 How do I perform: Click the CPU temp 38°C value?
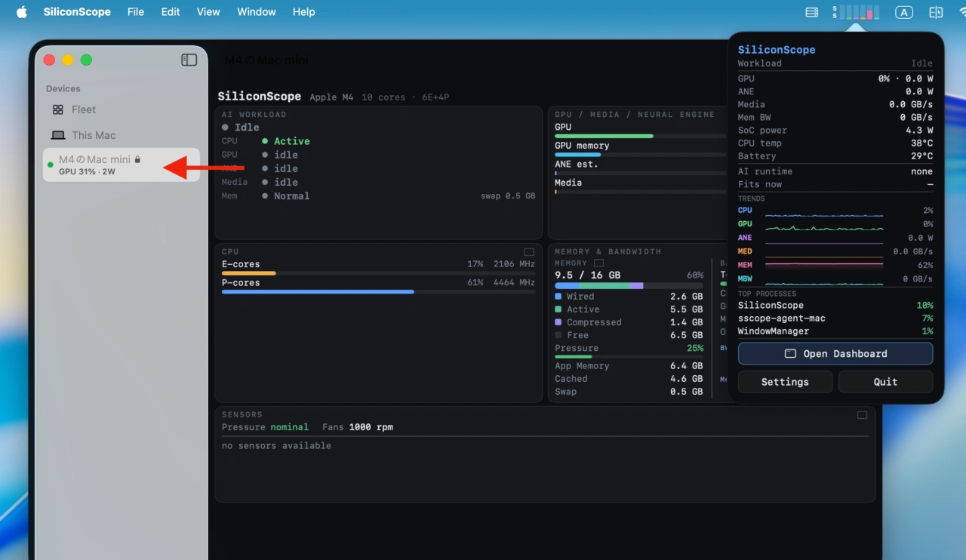pos(921,143)
